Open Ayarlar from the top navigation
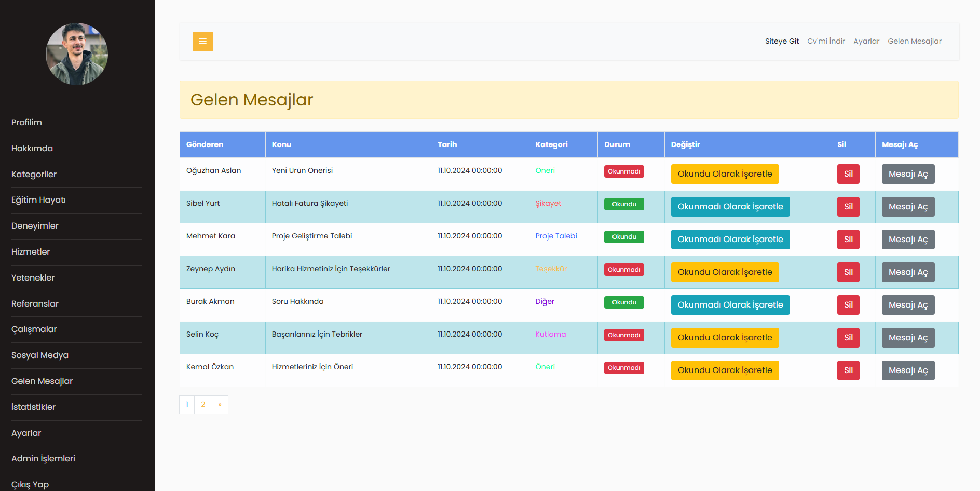This screenshot has height=491, width=980. tap(866, 42)
